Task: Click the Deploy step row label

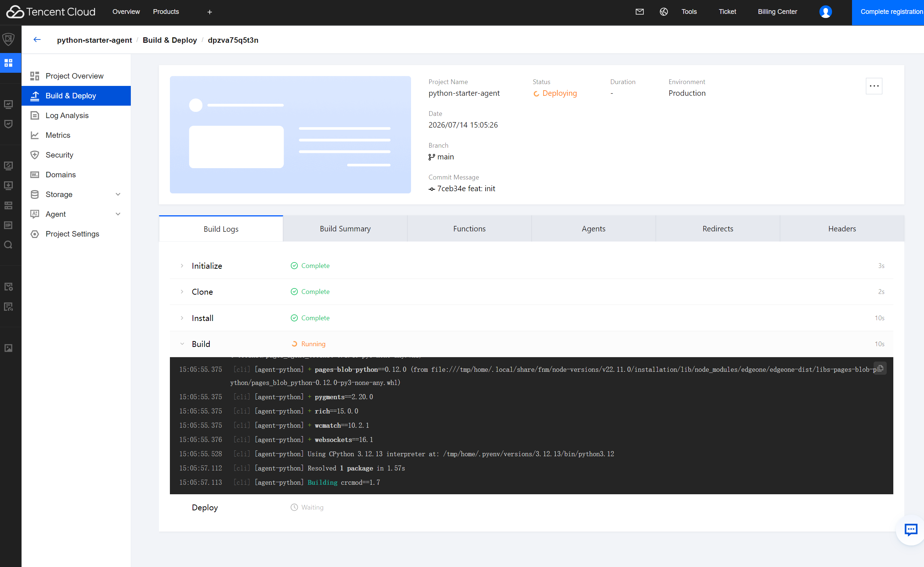Action: tap(205, 507)
